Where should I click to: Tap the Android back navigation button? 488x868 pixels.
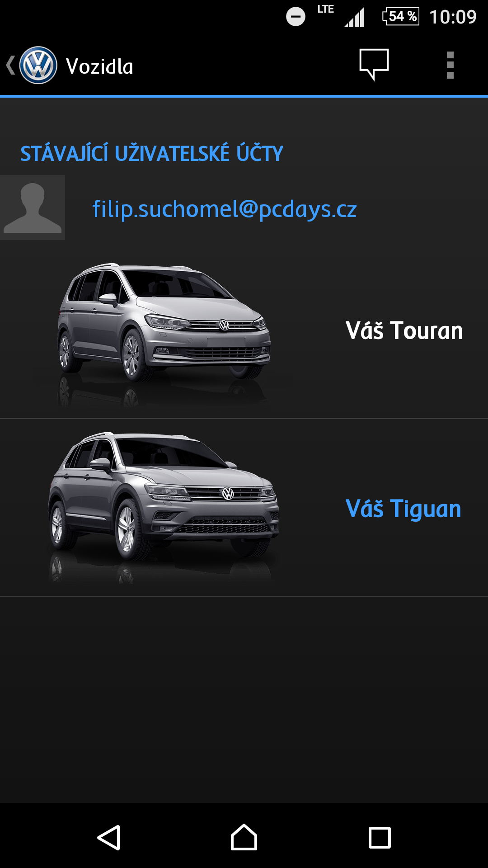(109, 838)
